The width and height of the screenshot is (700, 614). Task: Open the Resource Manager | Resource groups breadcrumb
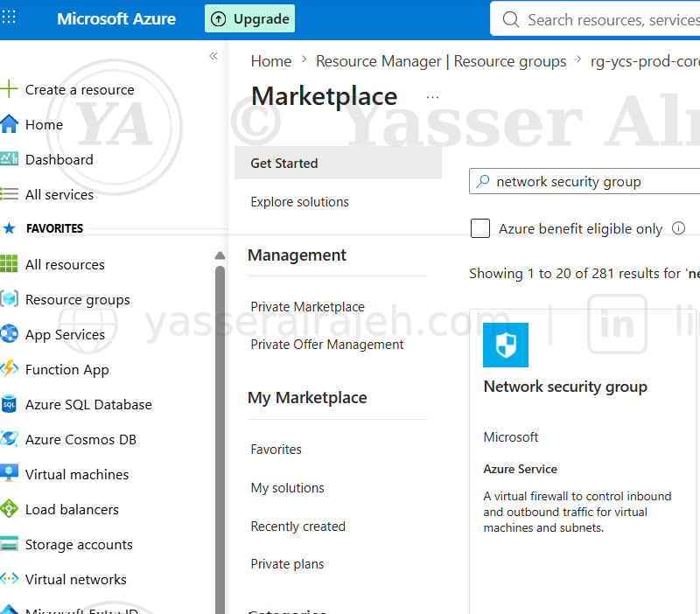point(441,61)
